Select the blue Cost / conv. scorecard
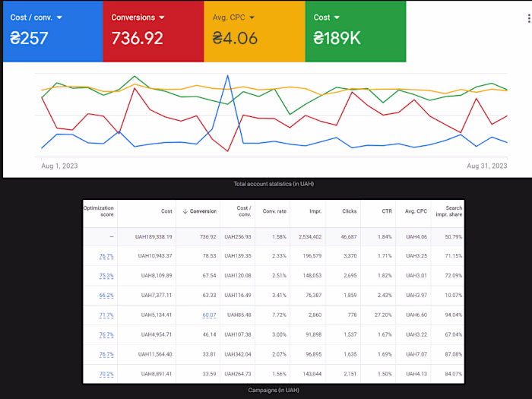Image resolution: width=532 pixels, height=399 pixels. point(53,31)
